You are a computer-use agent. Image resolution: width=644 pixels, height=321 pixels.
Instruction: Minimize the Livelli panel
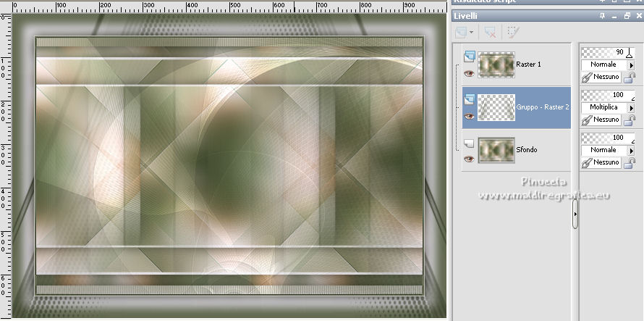click(x=614, y=17)
